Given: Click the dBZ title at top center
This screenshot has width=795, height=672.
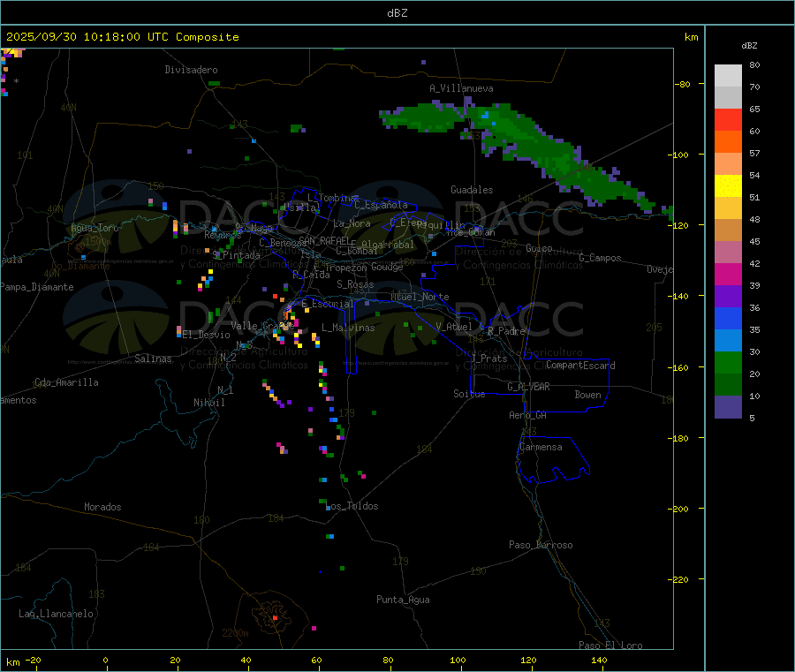Looking at the screenshot, I should 397,13.
